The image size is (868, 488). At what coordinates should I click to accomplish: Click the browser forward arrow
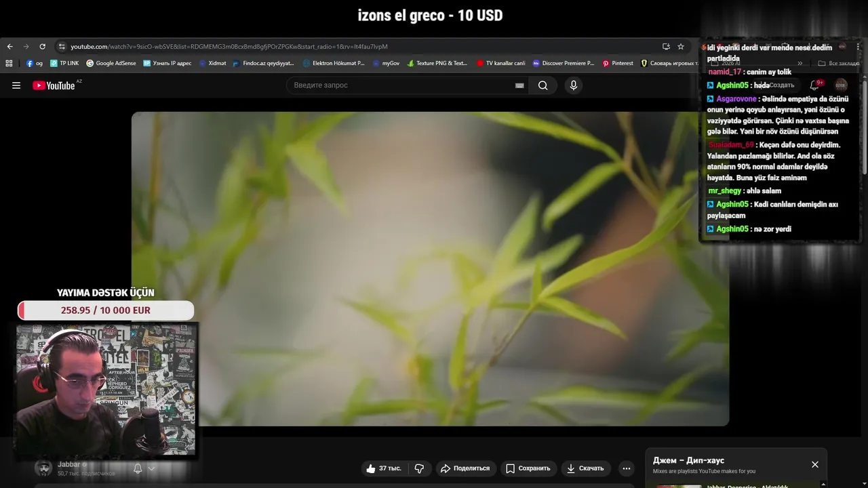coord(26,47)
